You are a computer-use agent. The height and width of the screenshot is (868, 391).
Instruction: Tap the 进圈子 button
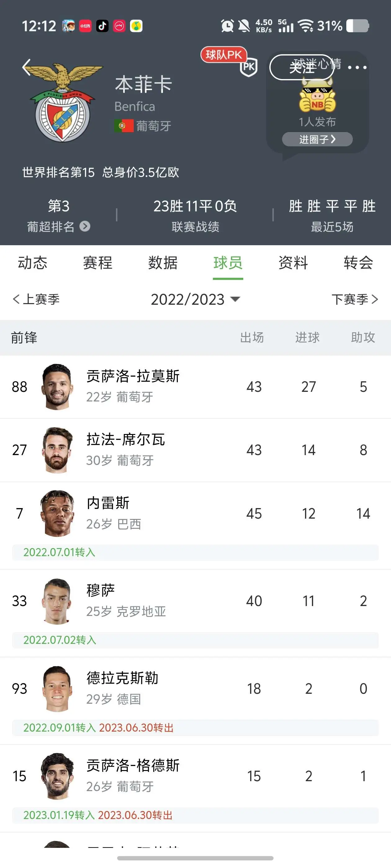tap(317, 139)
